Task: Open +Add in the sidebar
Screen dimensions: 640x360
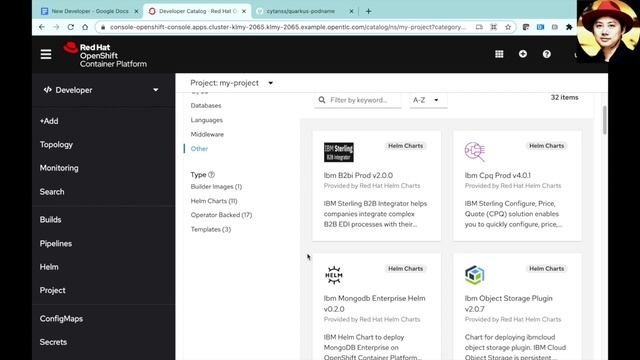Action: (x=49, y=121)
